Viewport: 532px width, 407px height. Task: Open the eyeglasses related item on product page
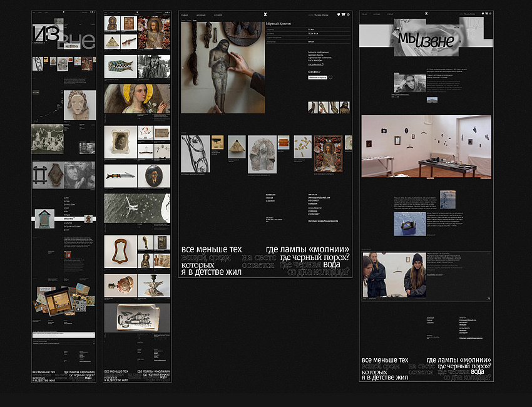[x=195, y=154]
